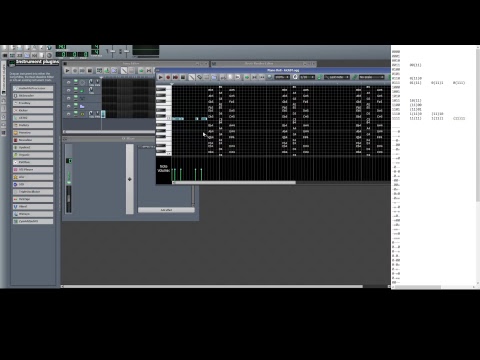480x360 pixels.
Task: Open the Instrument plugins sidebar tab
Action: (4, 79)
